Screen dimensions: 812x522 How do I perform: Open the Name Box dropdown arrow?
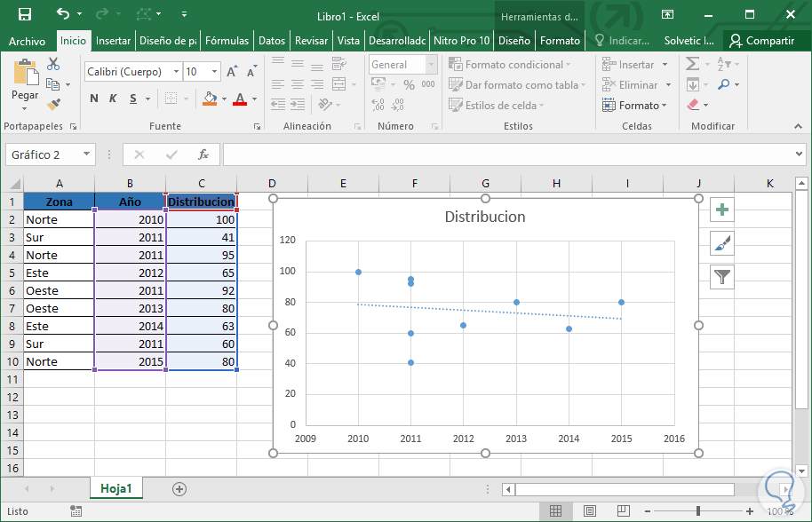(86, 154)
